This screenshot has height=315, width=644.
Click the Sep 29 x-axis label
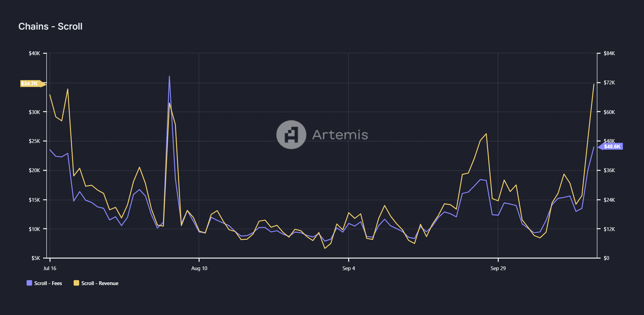pos(498,268)
